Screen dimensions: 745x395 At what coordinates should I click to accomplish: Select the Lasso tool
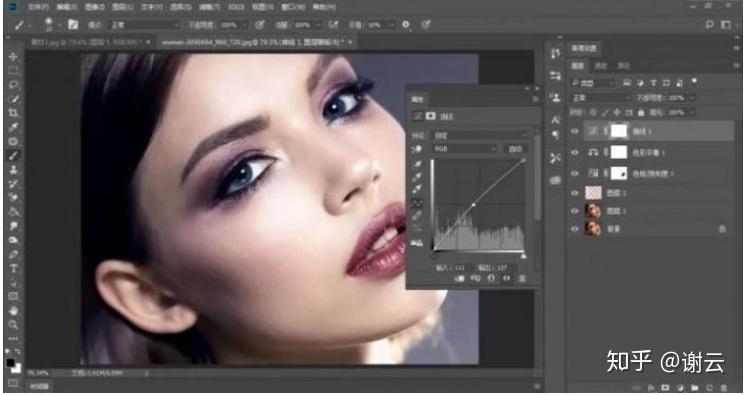pos(13,85)
